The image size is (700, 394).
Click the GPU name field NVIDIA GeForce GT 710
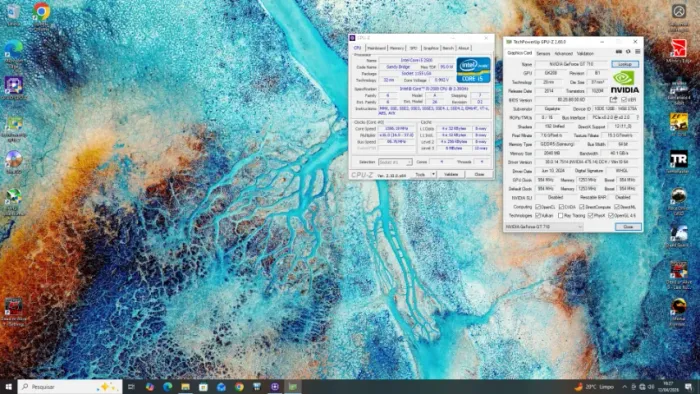571,64
